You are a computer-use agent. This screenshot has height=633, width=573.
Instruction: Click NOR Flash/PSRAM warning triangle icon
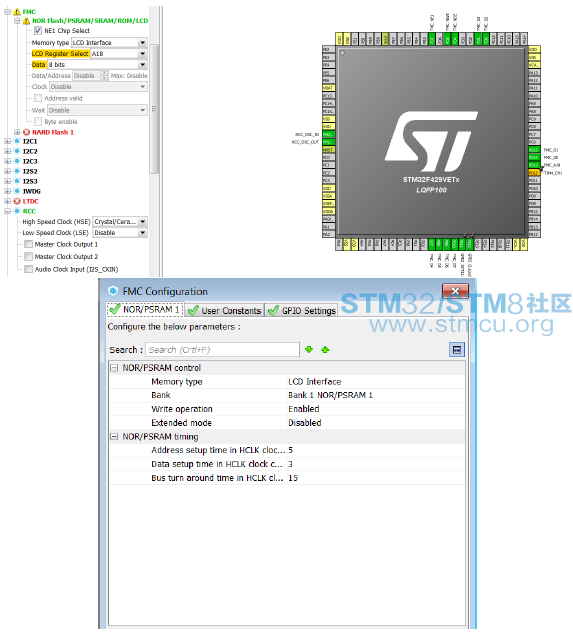coord(27,21)
